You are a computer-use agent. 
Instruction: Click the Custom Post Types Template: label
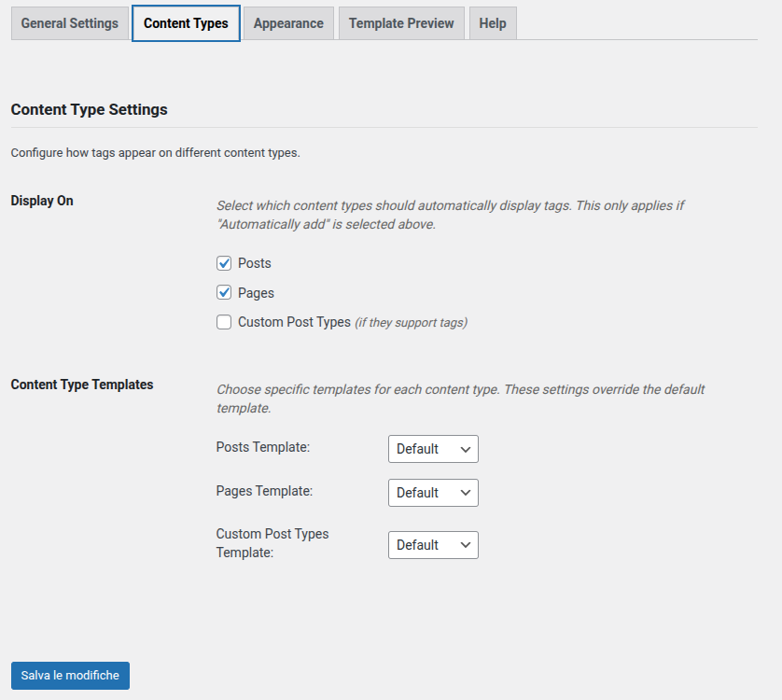(272, 543)
